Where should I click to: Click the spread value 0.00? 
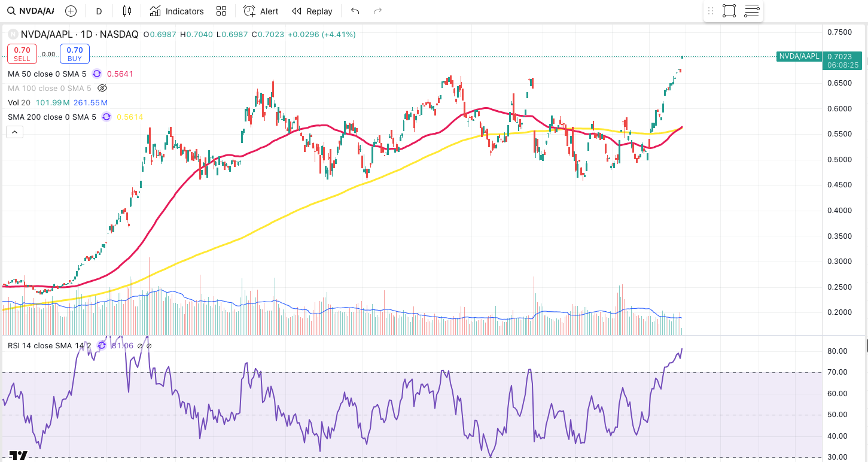(x=48, y=54)
